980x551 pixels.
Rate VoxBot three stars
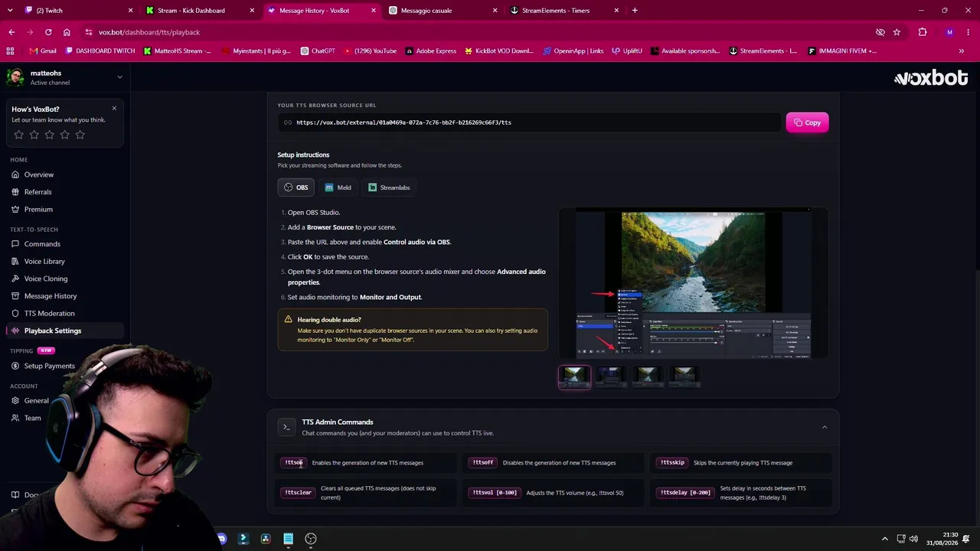tap(49, 135)
